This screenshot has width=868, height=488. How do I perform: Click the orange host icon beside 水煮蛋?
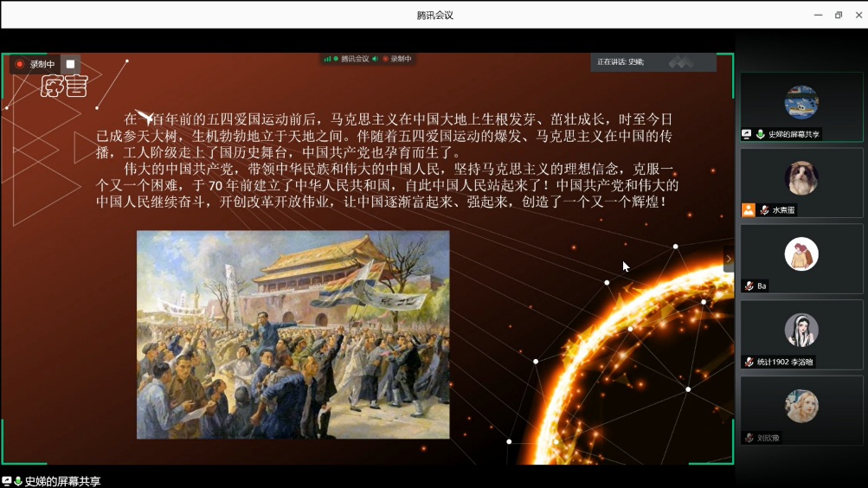[x=749, y=210]
